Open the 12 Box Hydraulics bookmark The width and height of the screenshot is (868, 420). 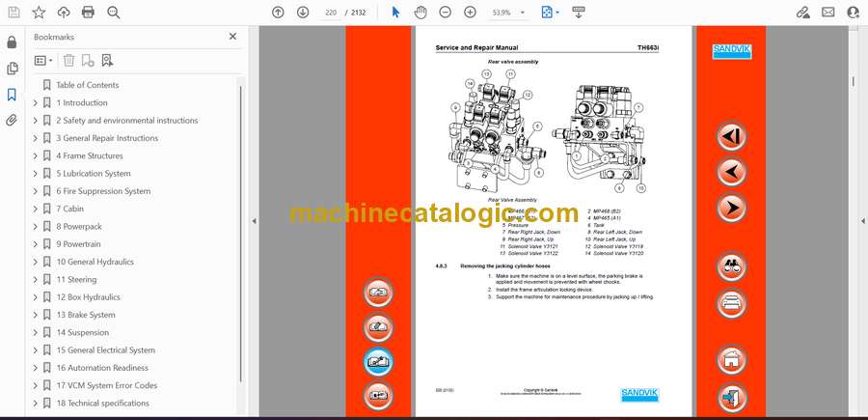pyautogui.click(x=89, y=297)
